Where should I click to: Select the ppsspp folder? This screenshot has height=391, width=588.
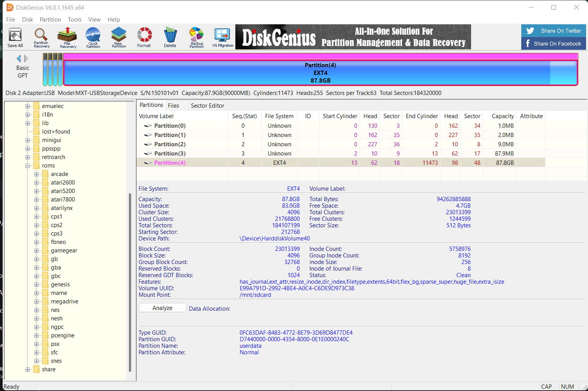point(51,149)
